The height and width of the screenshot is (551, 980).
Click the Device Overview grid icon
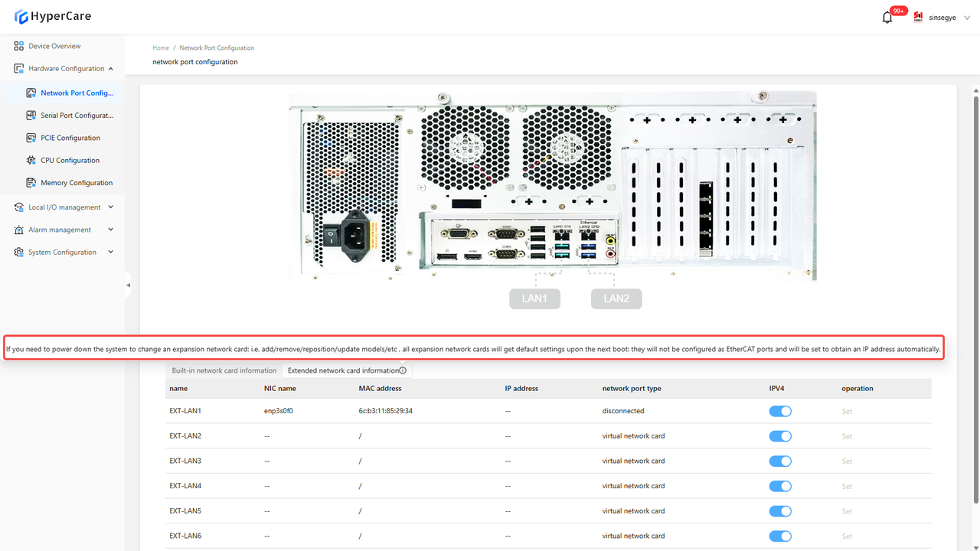point(19,46)
